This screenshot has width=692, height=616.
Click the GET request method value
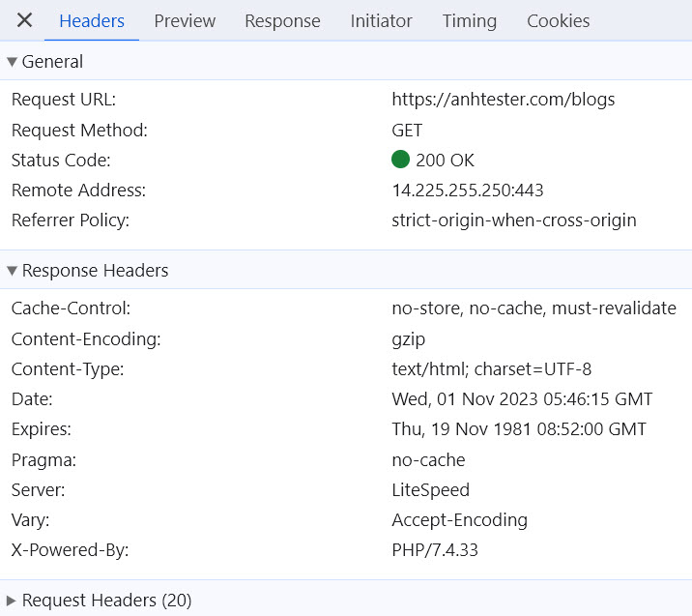tap(407, 131)
